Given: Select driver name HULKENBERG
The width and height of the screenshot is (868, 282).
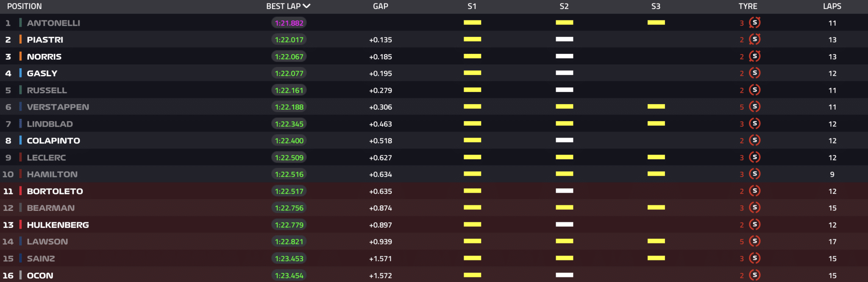Looking at the screenshot, I should click(58, 225).
